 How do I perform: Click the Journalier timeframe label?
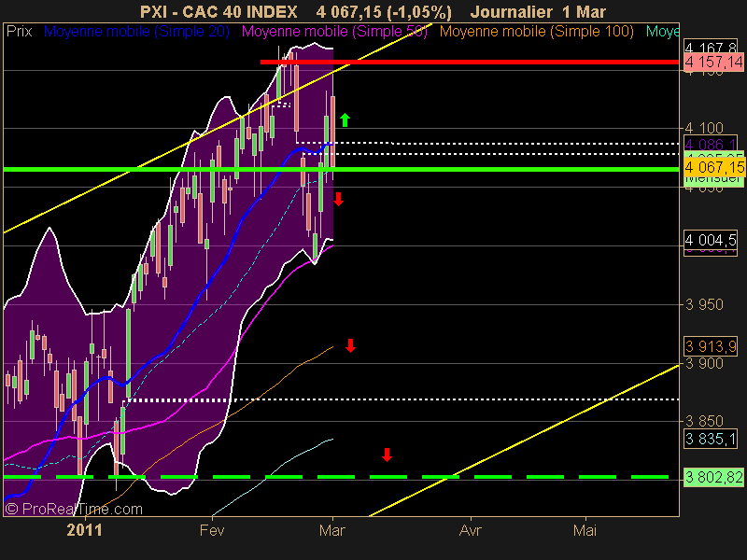511,11
